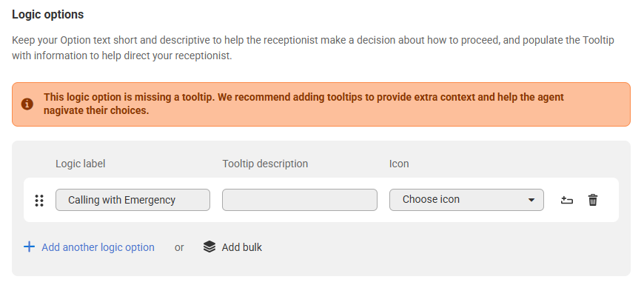Click the Icon column header
The width and height of the screenshot is (644, 285).
pos(399,164)
